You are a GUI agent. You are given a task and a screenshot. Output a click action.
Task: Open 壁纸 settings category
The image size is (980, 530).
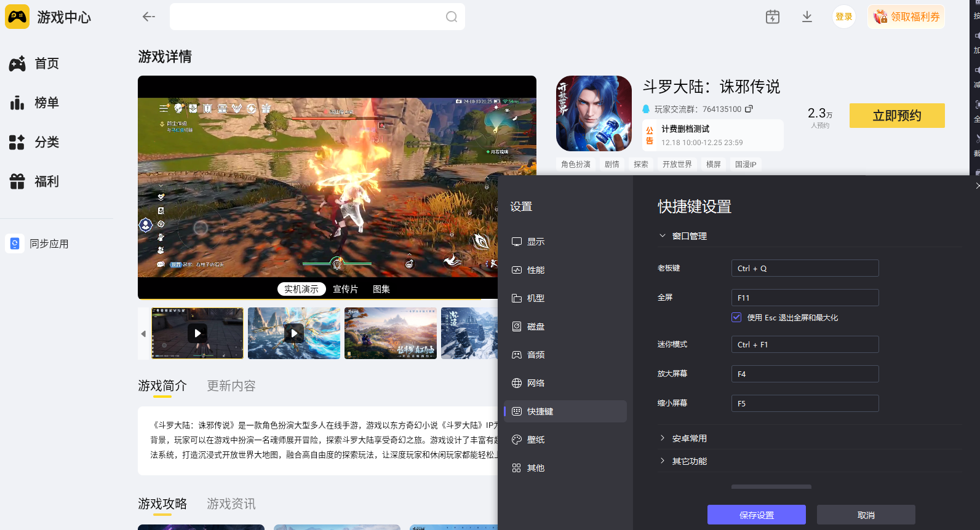point(535,440)
